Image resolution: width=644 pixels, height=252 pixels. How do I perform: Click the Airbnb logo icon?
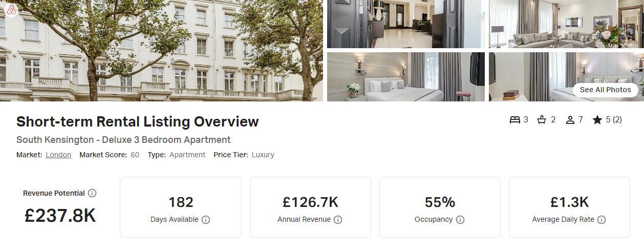point(11,10)
